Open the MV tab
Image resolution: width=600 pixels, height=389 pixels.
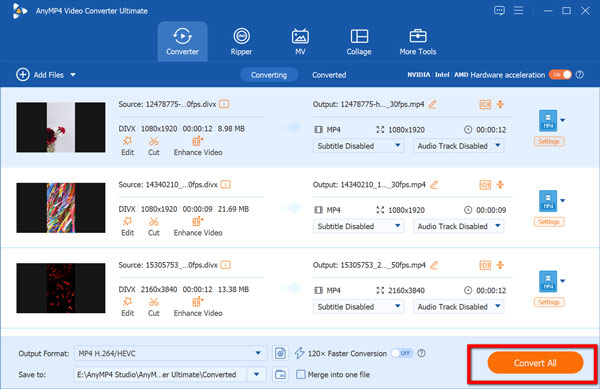pyautogui.click(x=300, y=41)
